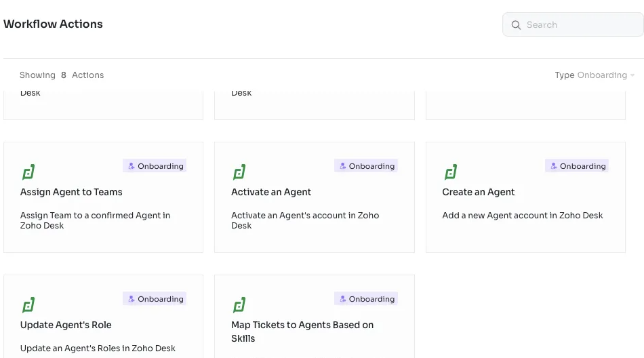Click Onboarding tag on Map Tickets card

click(x=366, y=299)
